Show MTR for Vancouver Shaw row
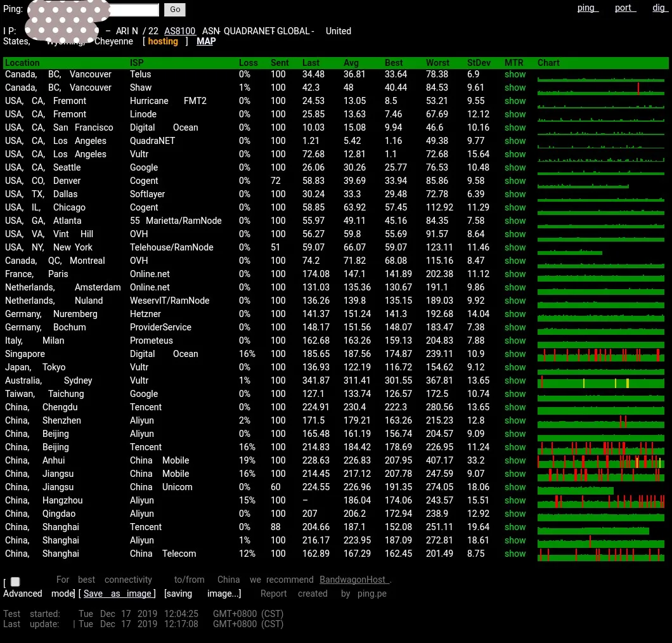Viewport: 672px width, 643px height. point(515,88)
